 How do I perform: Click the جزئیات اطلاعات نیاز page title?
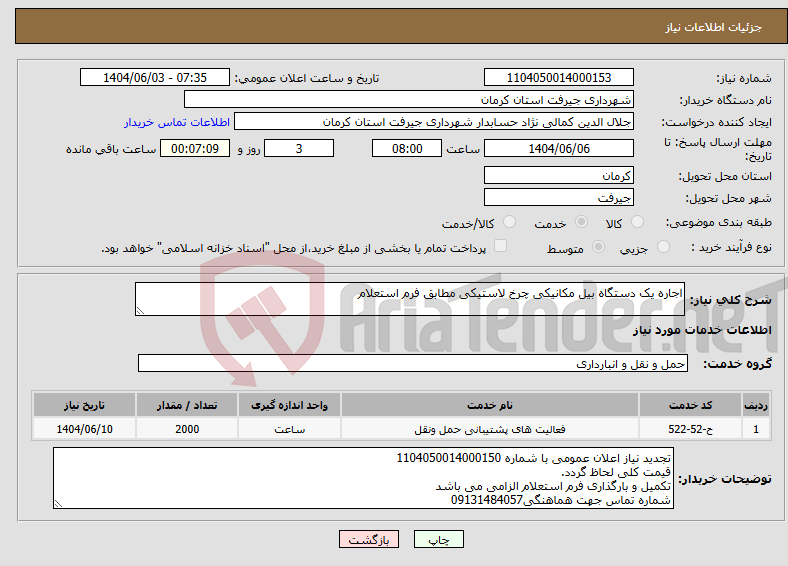pyautogui.click(x=714, y=27)
